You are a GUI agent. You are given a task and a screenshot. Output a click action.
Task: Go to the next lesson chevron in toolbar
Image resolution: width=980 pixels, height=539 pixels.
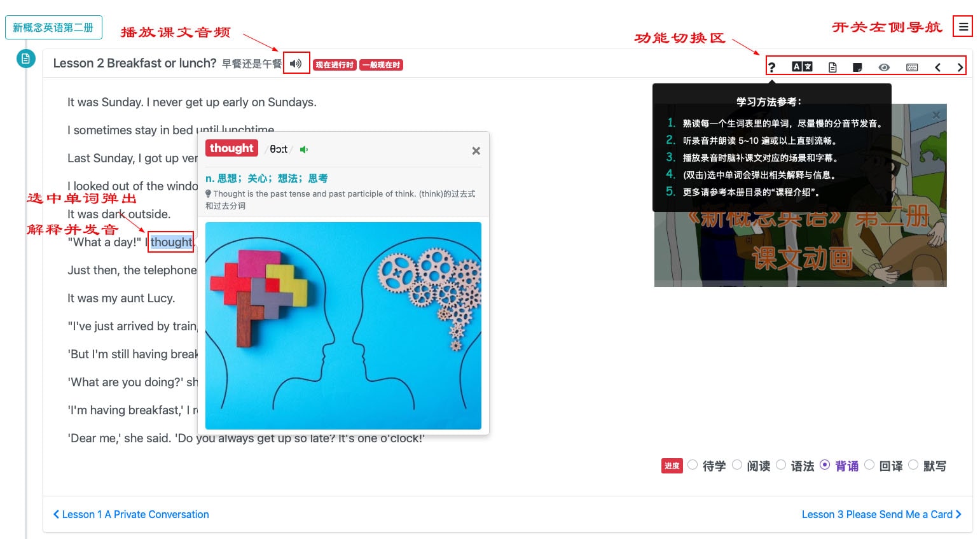tap(960, 67)
